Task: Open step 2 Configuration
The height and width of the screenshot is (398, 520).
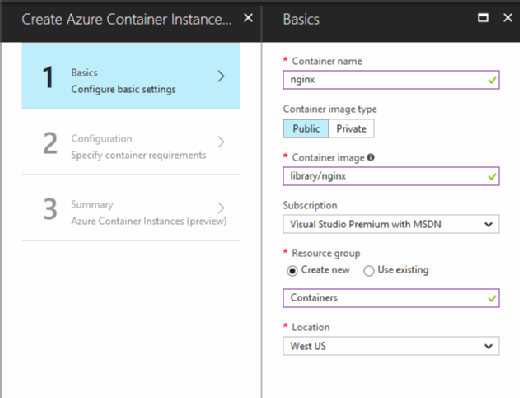Action: pos(131,142)
